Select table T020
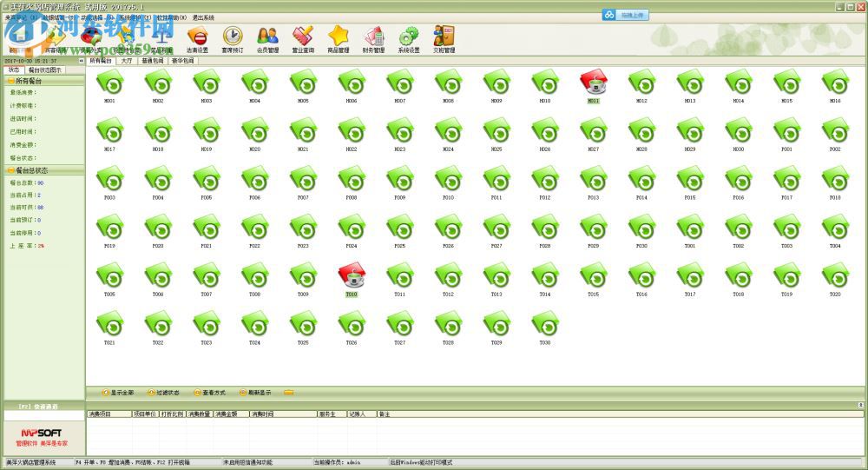This screenshot has width=868, height=470. tap(835, 280)
